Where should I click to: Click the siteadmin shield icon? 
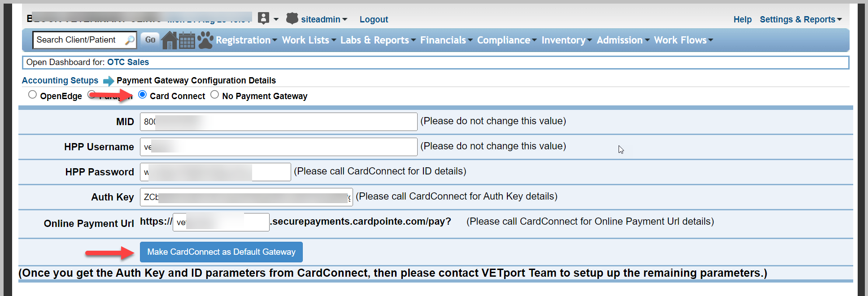[x=292, y=18]
